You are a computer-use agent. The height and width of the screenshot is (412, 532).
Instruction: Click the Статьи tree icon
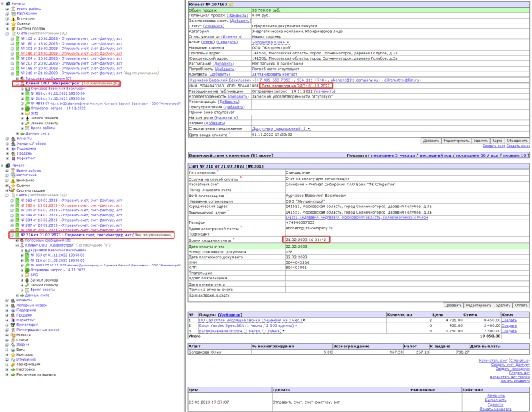13,340
